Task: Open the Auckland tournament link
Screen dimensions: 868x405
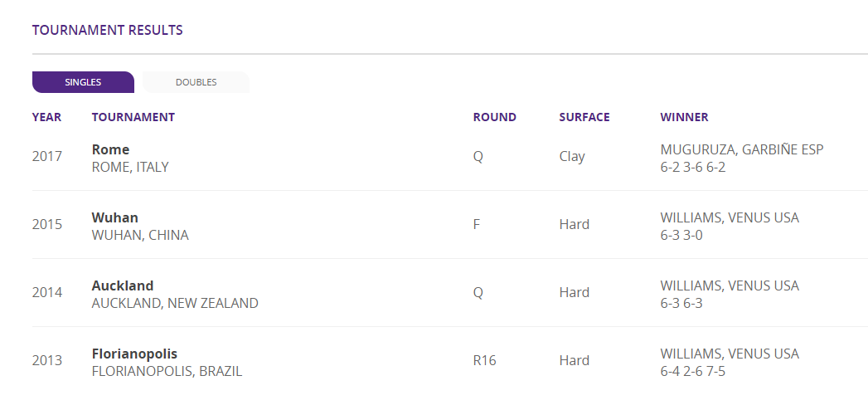Action: click(x=123, y=285)
